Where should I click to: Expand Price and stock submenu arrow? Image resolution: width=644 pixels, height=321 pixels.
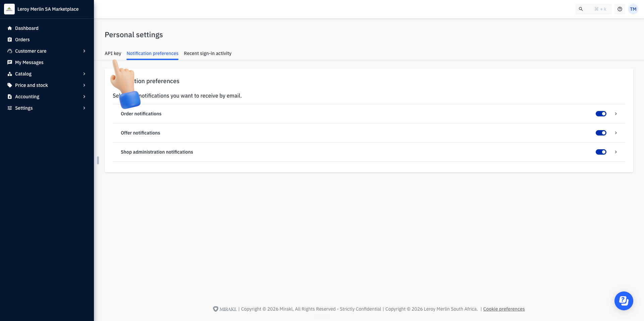click(x=84, y=85)
